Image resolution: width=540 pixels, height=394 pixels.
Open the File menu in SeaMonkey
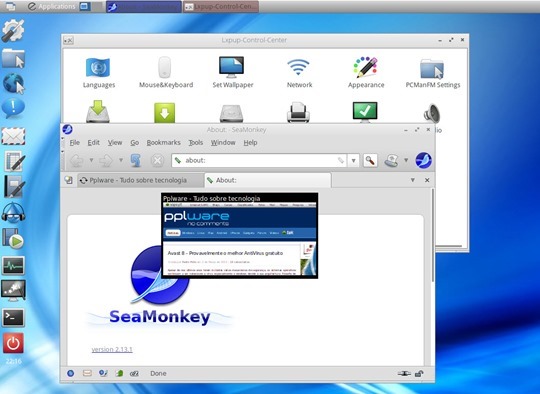[x=74, y=143]
